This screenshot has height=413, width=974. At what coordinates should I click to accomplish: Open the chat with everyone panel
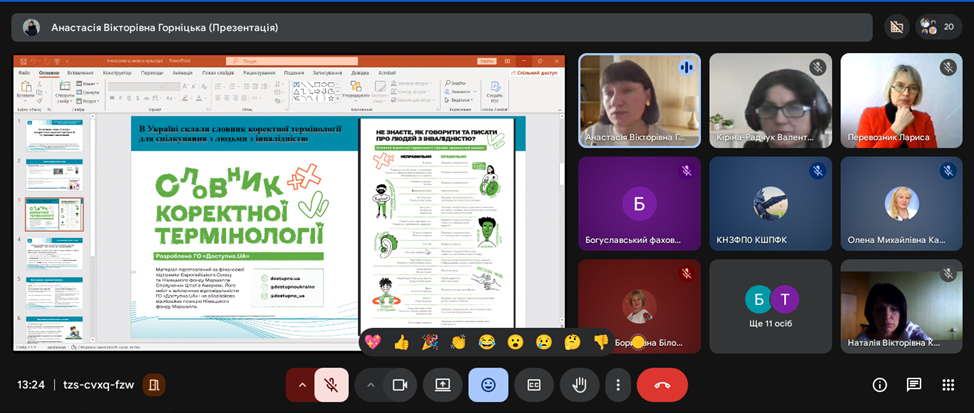pyautogui.click(x=914, y=385)
